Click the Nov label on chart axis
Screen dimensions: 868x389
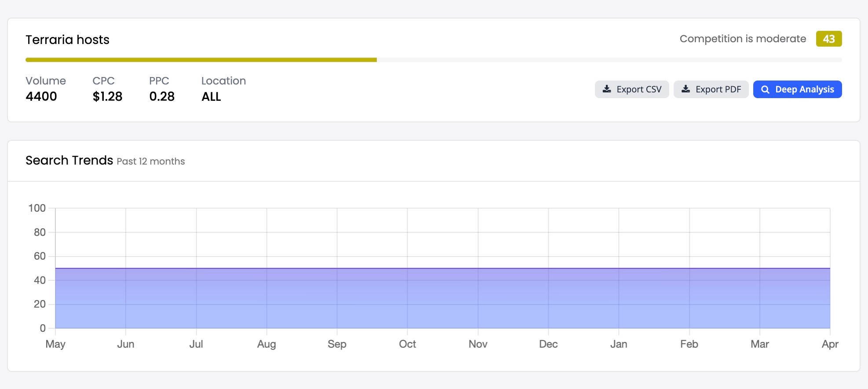478,344
